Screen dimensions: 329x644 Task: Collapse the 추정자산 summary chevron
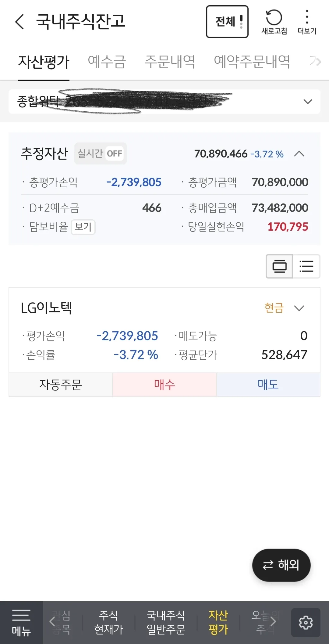pyautogui.click(x=299, y=154)
